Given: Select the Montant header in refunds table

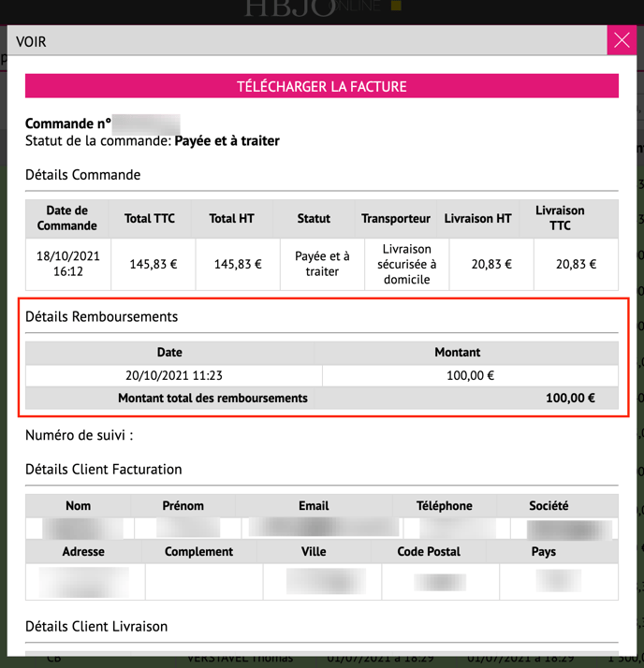Looking at the screenshot, I should [458, 353].
